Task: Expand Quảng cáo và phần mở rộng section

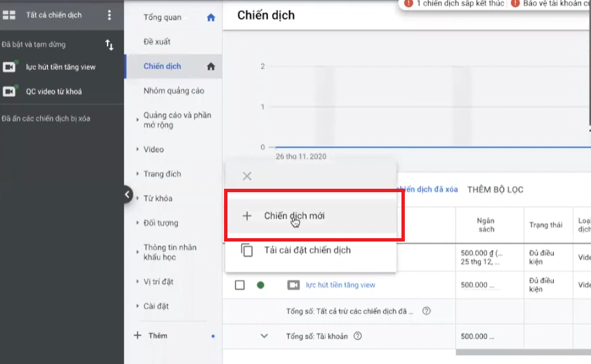Action: tap(138, 116)
